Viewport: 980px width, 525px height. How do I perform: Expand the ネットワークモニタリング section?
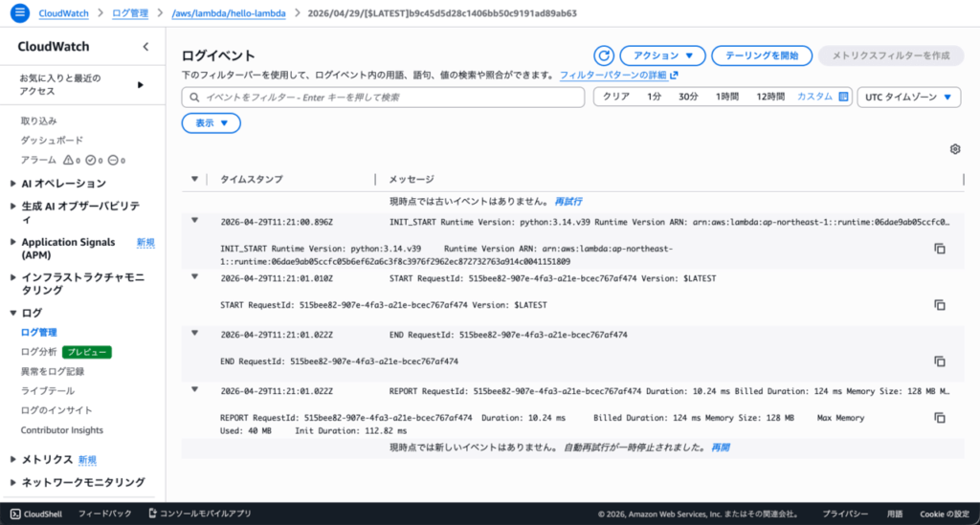pos(13,482)
